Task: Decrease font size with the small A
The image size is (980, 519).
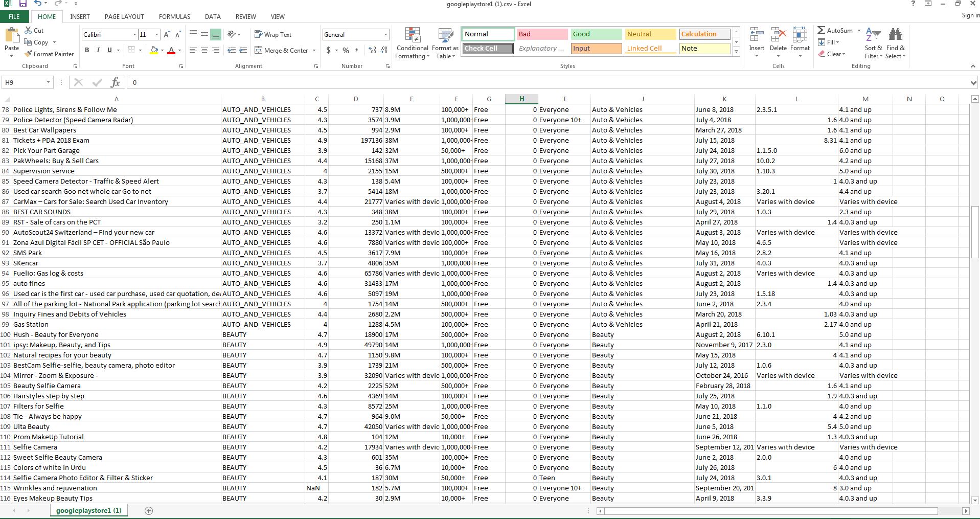Action: (178, 34)
